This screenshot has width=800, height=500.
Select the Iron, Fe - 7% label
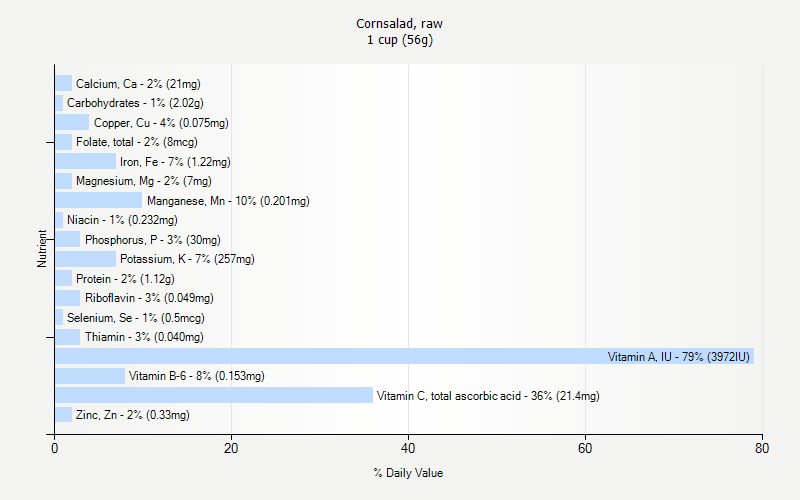click(x=175, y=162)
